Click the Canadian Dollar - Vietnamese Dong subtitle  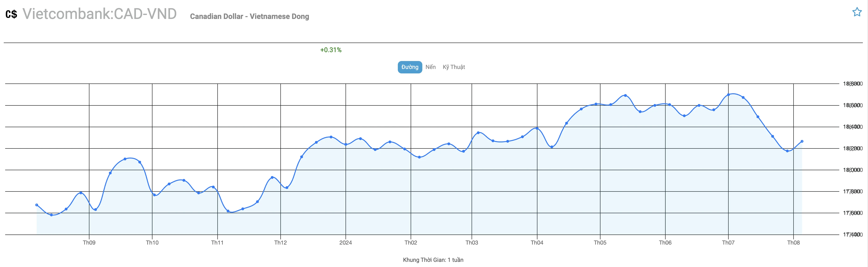(x=249, y=16)
